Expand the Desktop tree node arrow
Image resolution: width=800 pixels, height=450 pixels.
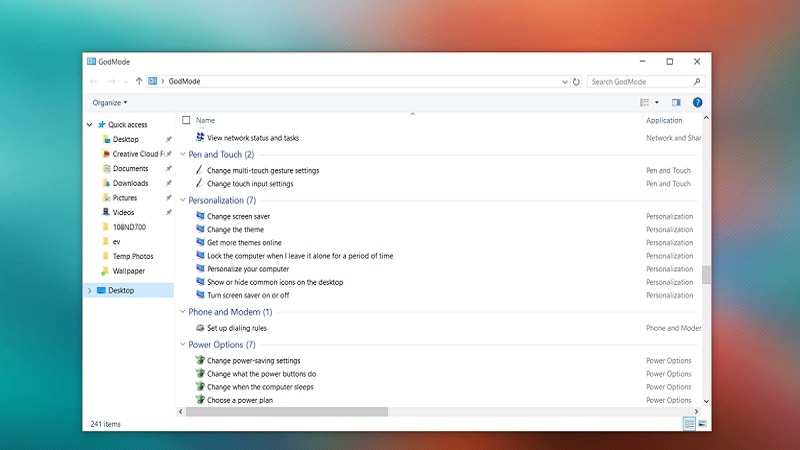pyautogui.click(x=90, y=290)
